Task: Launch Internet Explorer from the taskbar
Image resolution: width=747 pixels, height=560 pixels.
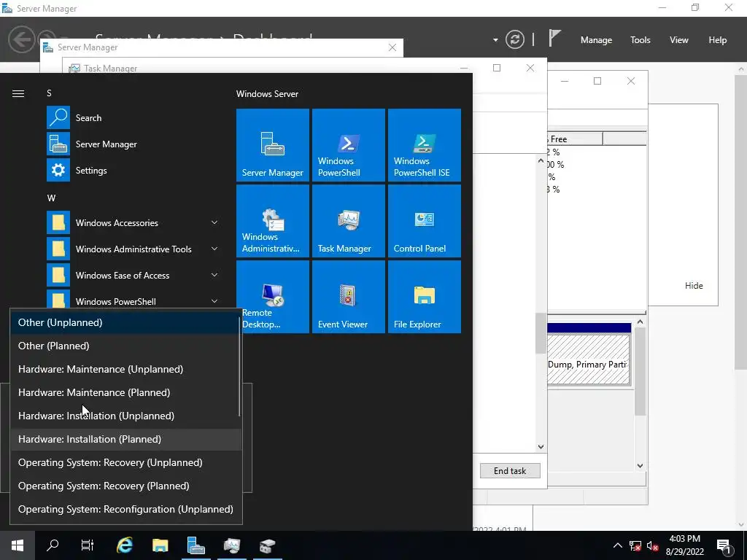Action: pos(124,545)
